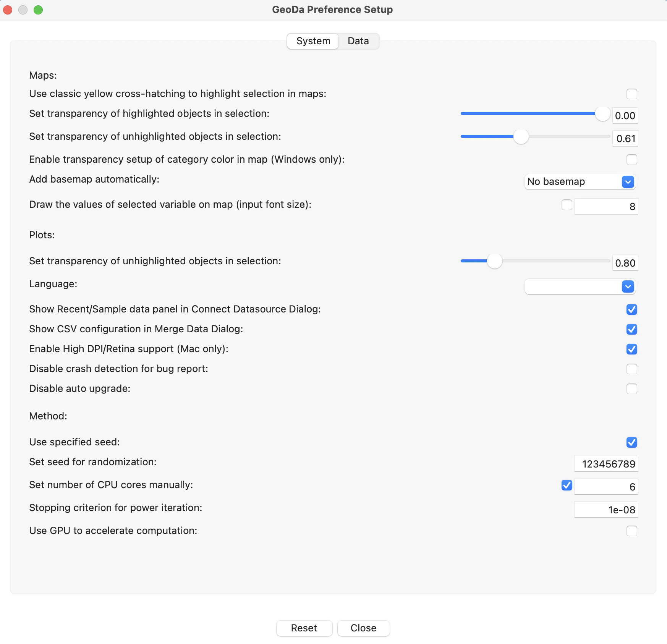Select the System tab
This screenshot has height=644, width=667.
[x=313, y=41]
